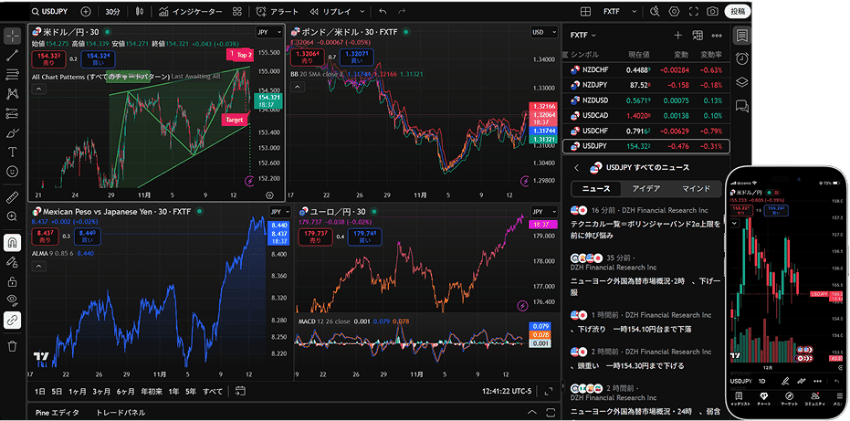Open the watchlist advanced view icon

pos(698,35)
